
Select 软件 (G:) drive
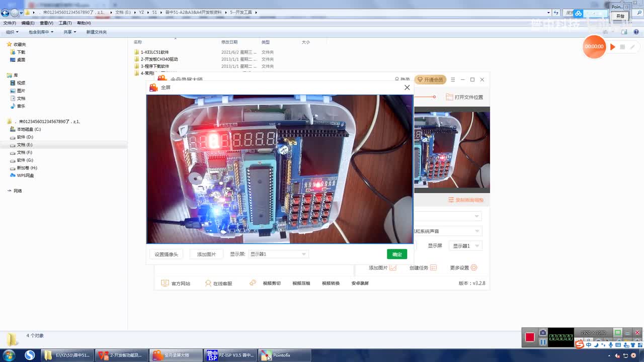click(x=25, y=160)
